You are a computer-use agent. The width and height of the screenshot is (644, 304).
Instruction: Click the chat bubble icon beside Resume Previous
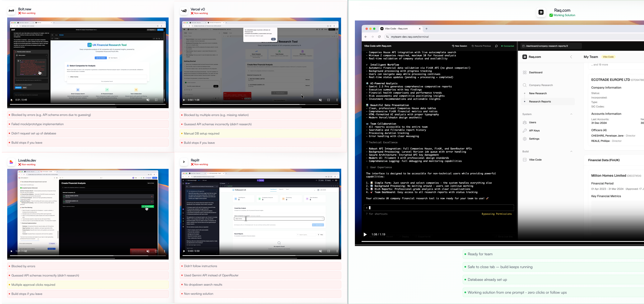[x=497, y=46]
